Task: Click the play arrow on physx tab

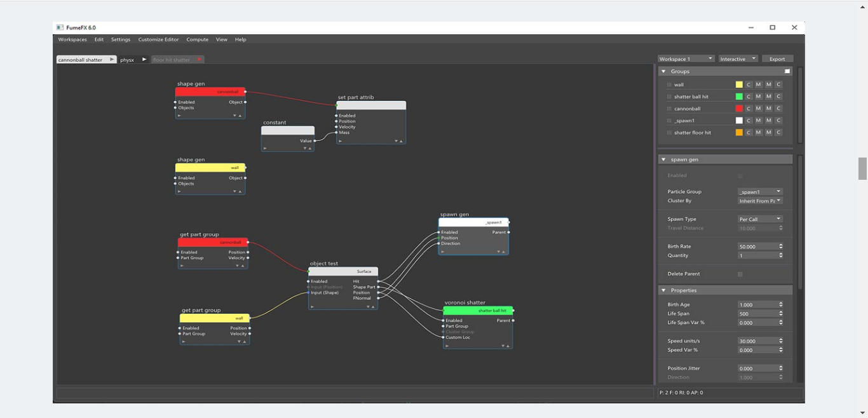Action: pyautogui.click(x=144, y=59)
